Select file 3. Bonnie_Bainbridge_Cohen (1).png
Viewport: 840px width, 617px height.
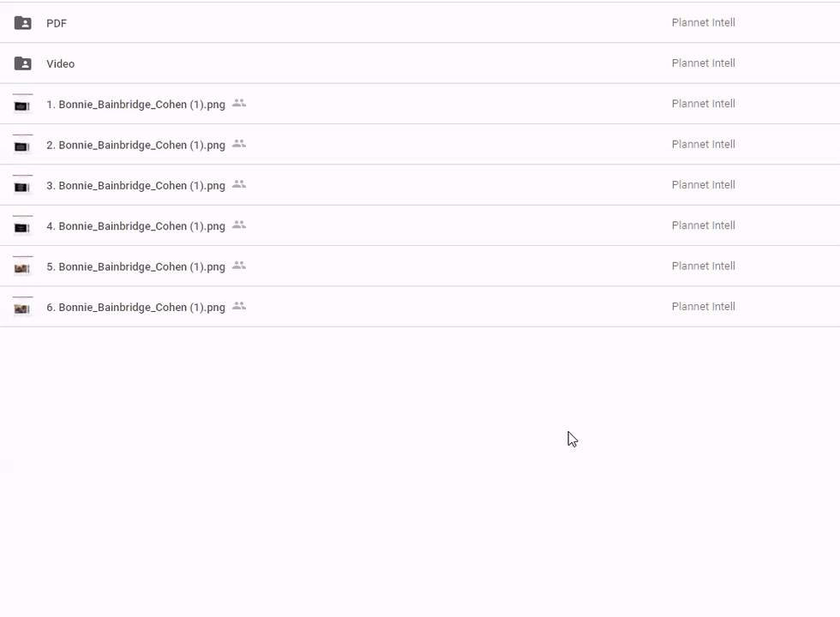coord(135,185)
